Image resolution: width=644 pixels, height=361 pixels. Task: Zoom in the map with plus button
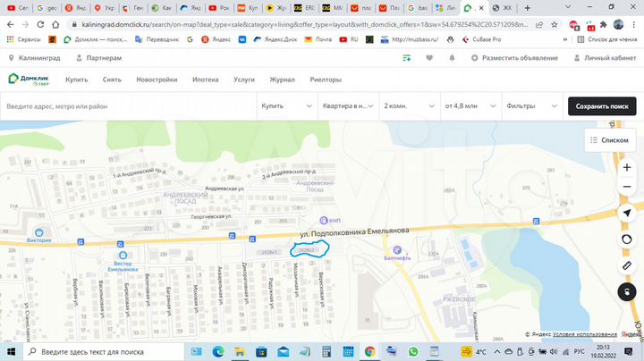click(x=627, y=167)
